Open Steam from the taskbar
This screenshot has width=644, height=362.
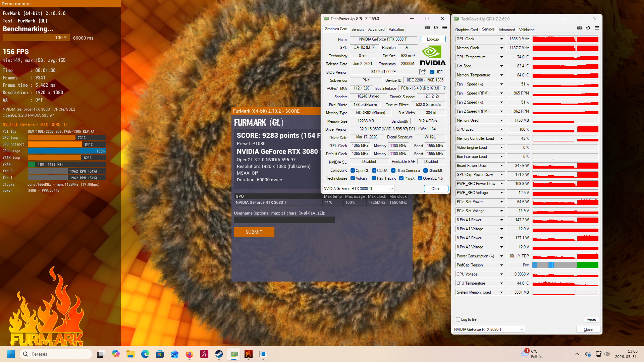click(x=219, y=354)
